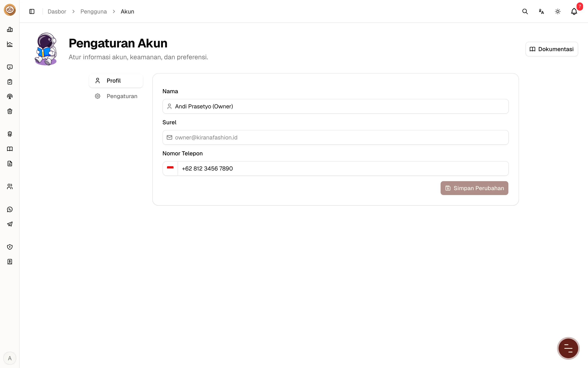Click the 'Pengaturan Akun' heading
This screenshot has height=368, width=588.
point(118,43)
